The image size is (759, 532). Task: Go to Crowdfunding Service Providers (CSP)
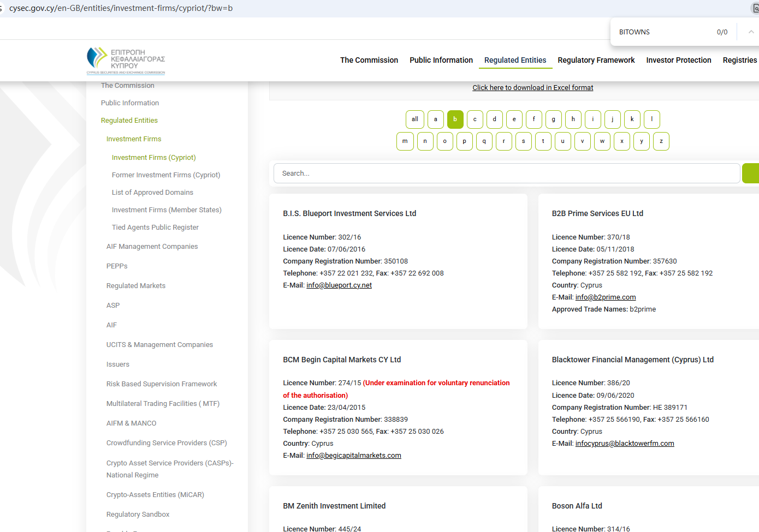(167, 443)
